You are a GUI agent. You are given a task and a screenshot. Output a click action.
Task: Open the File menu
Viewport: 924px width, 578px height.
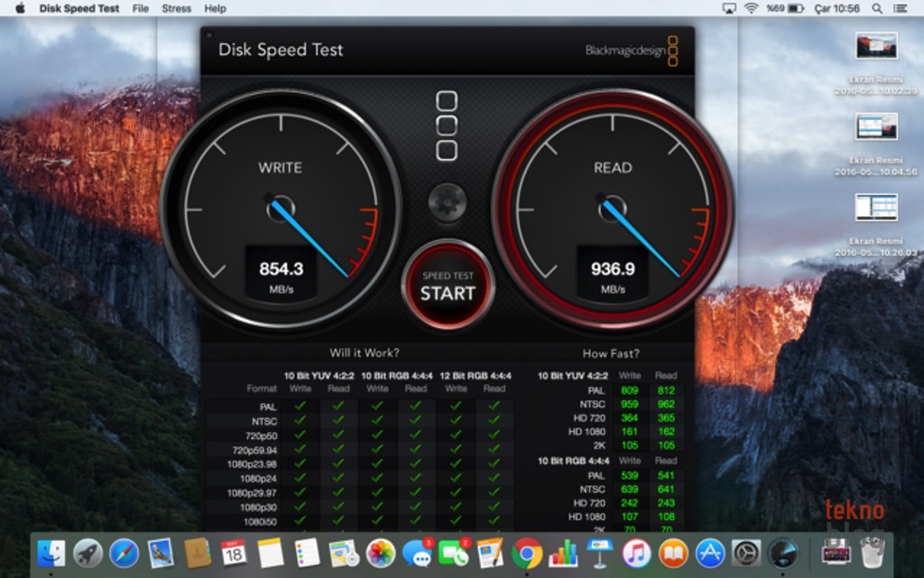tap(140, 8)
